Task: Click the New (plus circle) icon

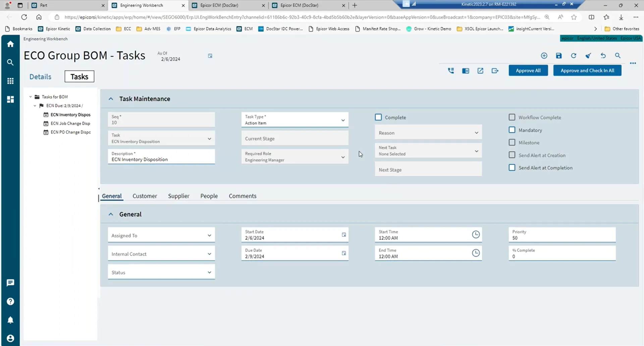Action: click(x=544, y=56)
